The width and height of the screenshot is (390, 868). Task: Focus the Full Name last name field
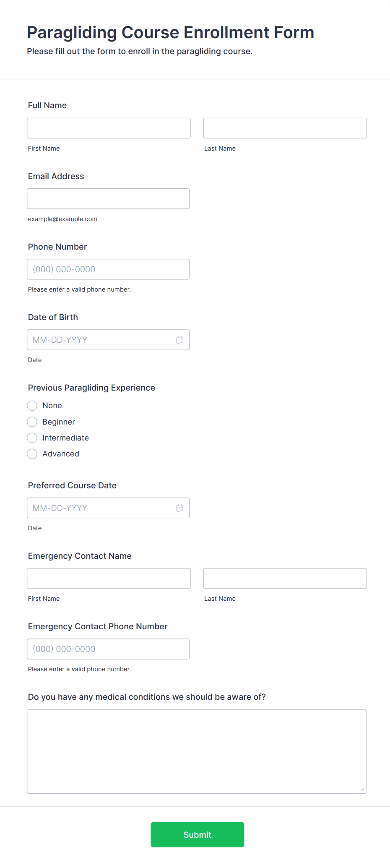click(x=285, y=128)
